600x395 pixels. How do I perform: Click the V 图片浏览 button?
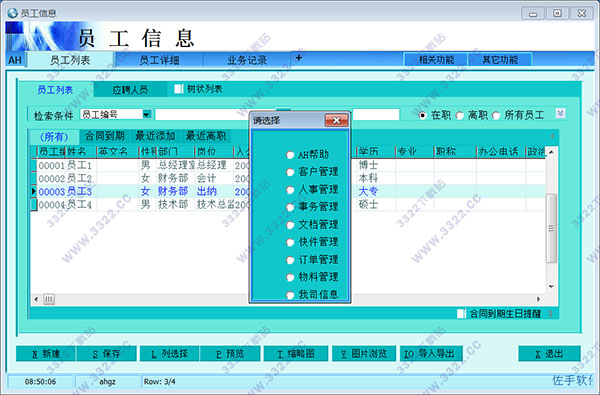[x=364, y=354]
